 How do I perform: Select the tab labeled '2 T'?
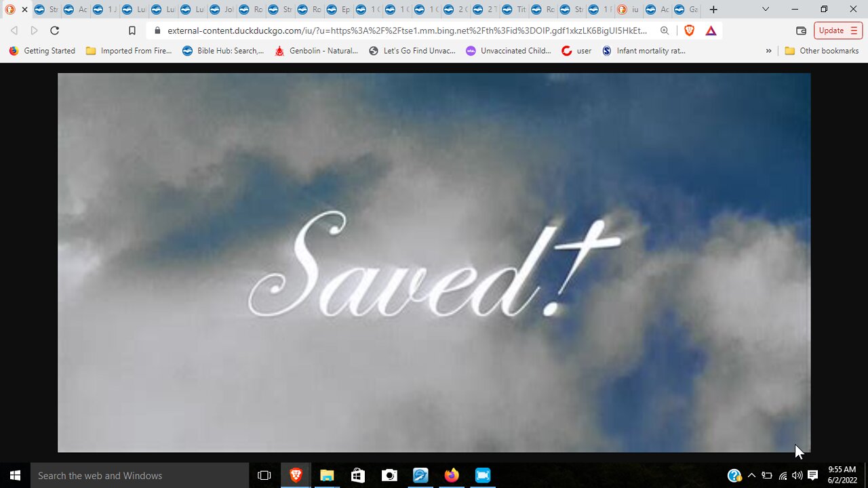coord(484,9)
